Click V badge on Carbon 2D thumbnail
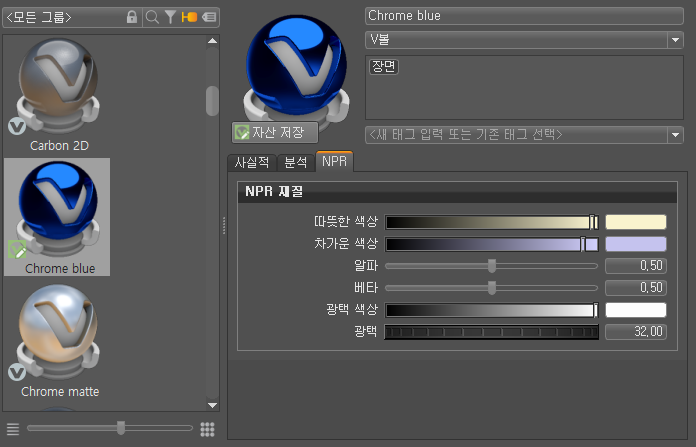This screenshot has width=696, height=447. pos(17,126)
